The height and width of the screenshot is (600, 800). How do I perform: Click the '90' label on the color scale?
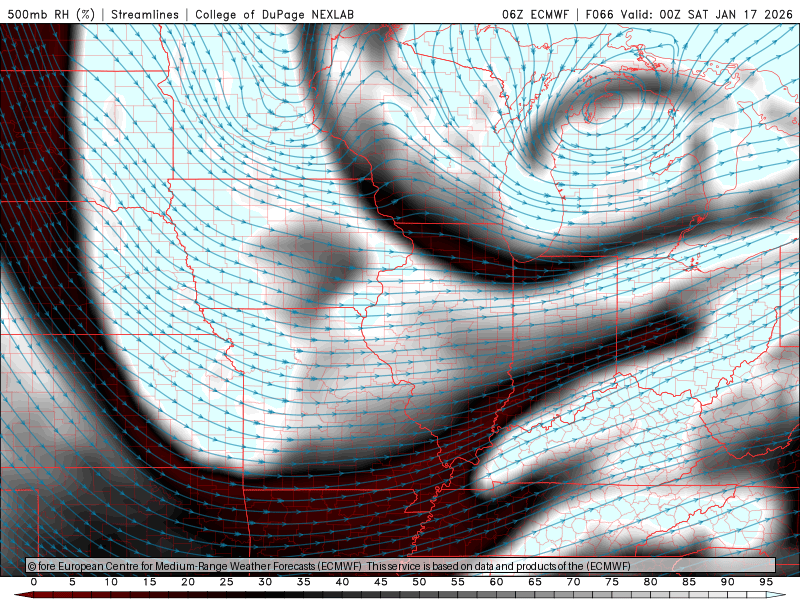(x=728, y=582)
